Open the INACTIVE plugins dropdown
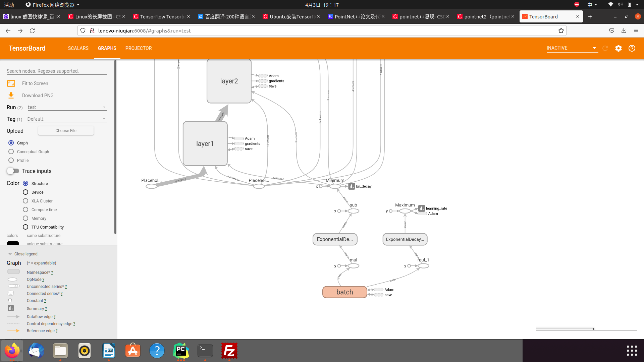This screenshot has width=644, height=362. tap(572, 48)
